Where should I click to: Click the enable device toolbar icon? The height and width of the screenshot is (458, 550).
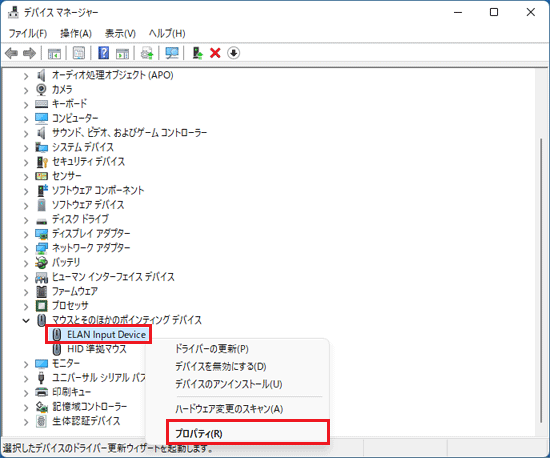click(x=197, y=53)
